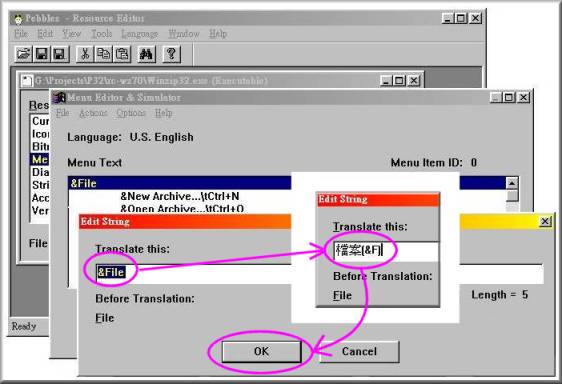Click the Pebbles application title bar icon
The height and width of the screenshot is (384, 562).
point(18,19)
